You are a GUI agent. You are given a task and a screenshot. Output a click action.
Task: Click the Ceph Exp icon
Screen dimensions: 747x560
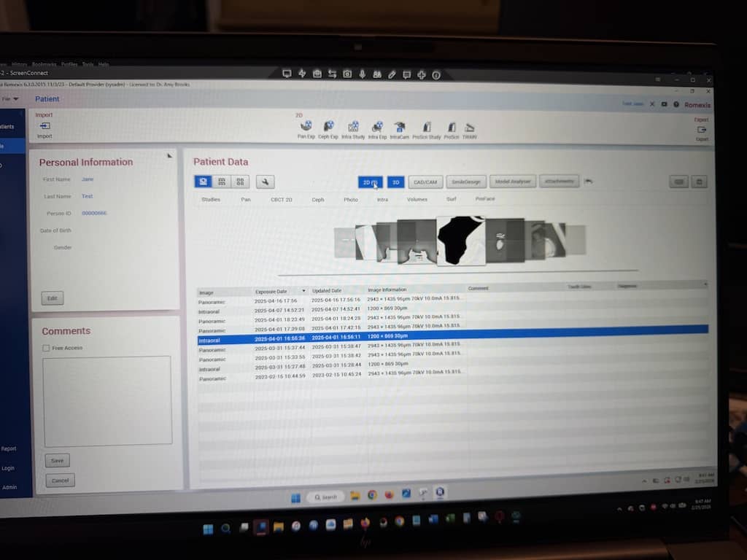[328, 127]
